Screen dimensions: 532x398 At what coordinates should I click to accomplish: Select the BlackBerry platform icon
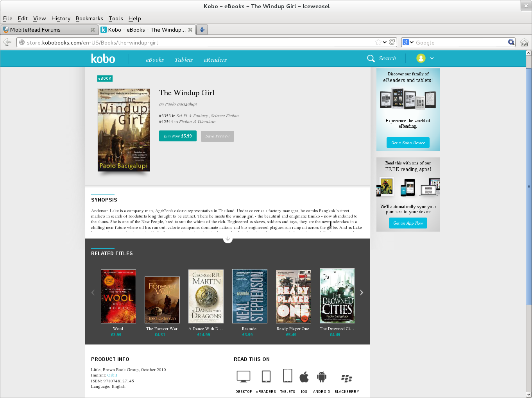tap(347, 378)
